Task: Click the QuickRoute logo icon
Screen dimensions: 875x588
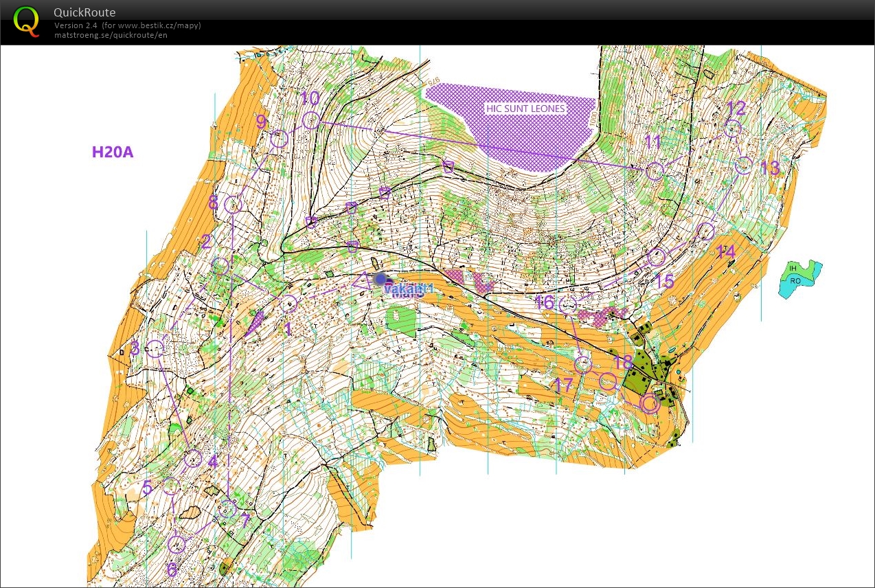Action: (27, 21)
